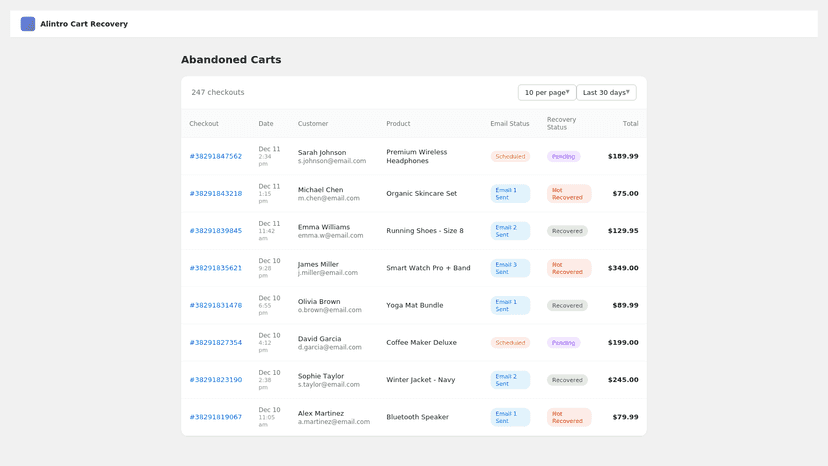Click product Winter Jacket - Navy
Screen dimensions: 828x466
420,380
